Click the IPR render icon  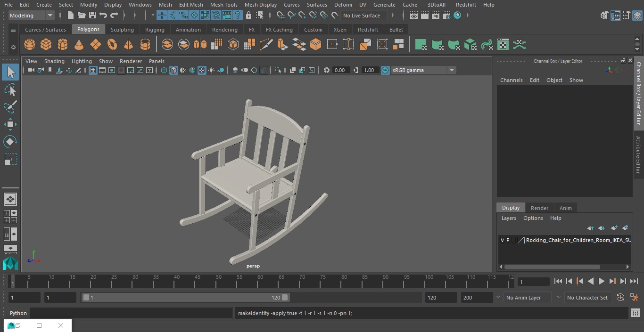(x=435, y=16)
